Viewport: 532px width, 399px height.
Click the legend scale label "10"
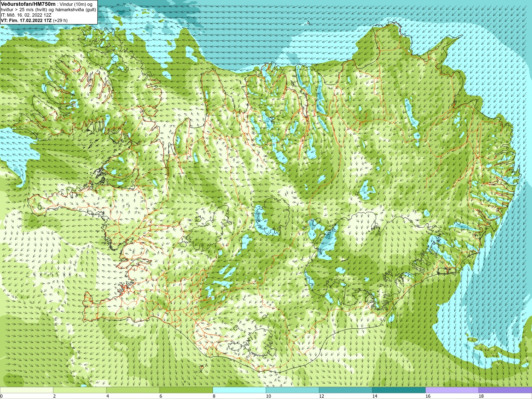[268, 396]
